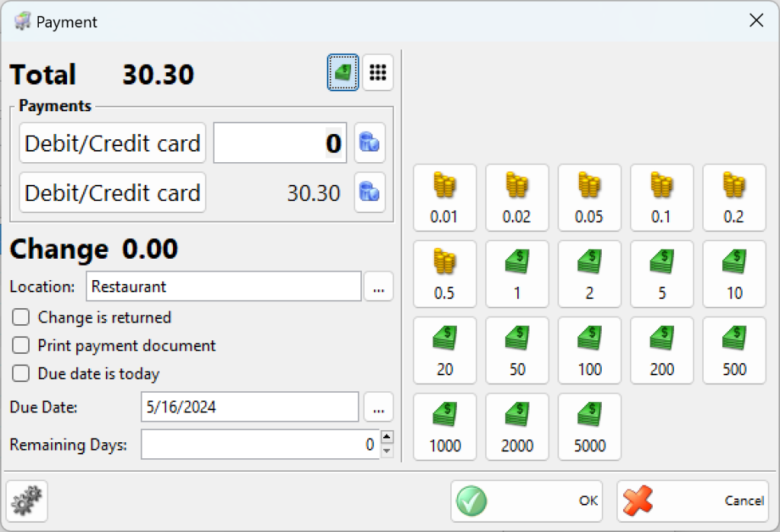Add the 0.5 coin denomination
The image size is (780, 532).
click(x=444, y=274)
